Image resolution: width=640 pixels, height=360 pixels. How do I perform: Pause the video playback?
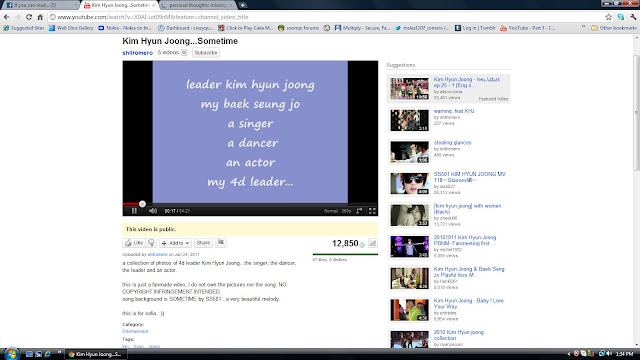[134, 211]
